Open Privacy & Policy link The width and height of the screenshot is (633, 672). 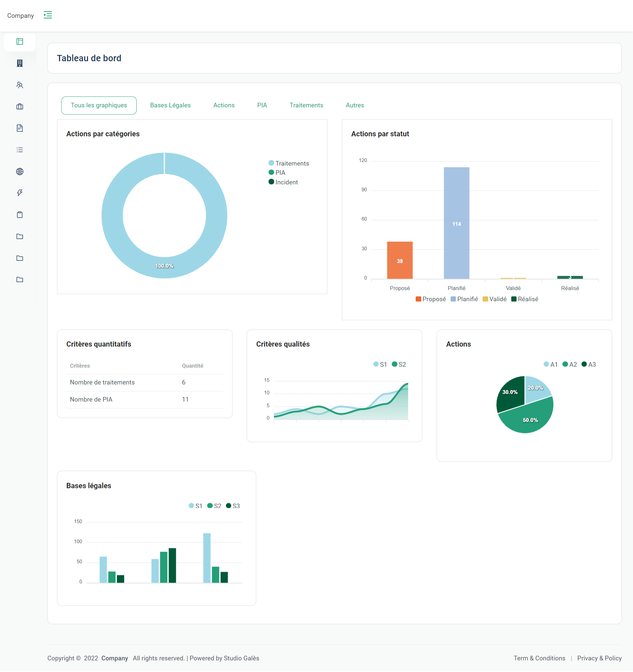599,658
